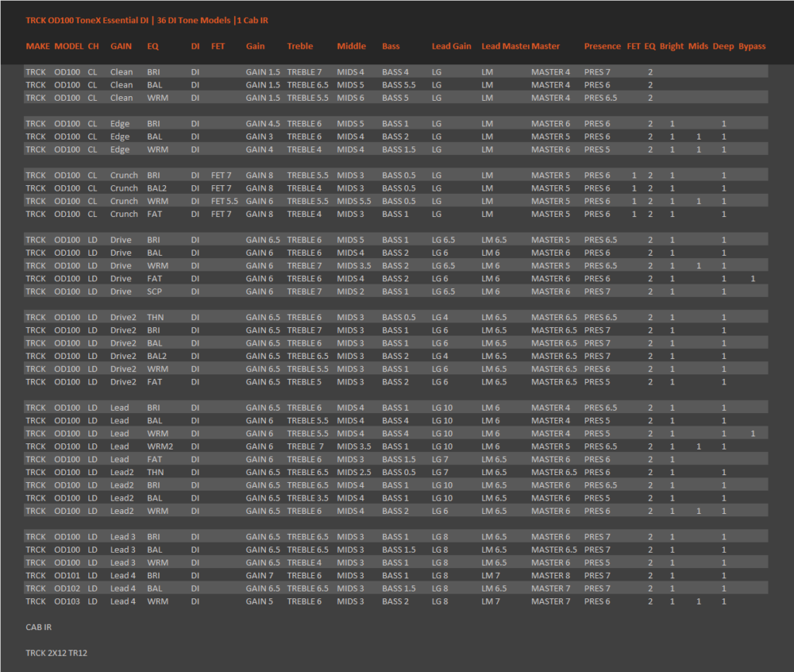Image resolution: width=794 pixels, height=672 pixels.
Task: Select the 'BASS 5' cell in Clean WRM row
Action: (395, 98)
